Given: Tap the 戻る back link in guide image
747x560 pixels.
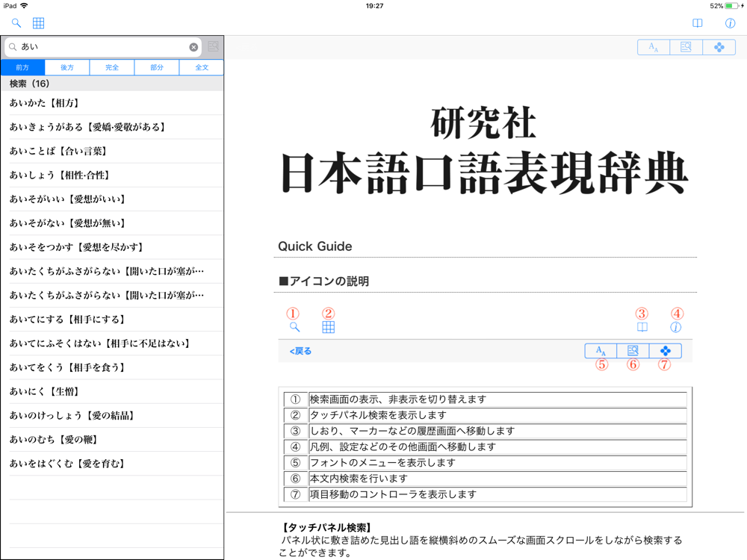Looking at the screenshot, I should click(300, 351).
